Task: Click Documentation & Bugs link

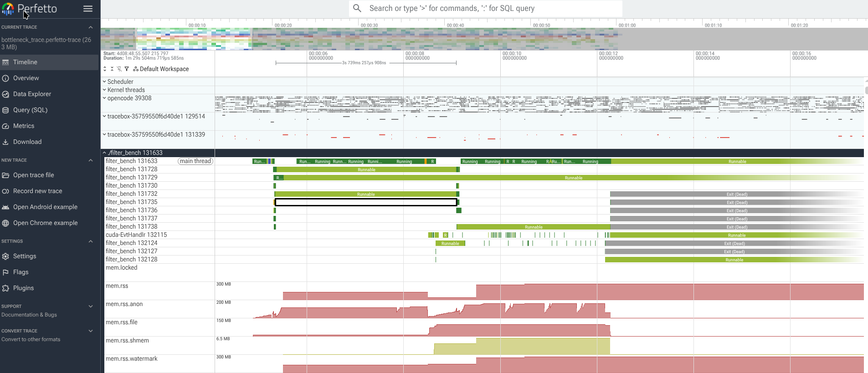Action: [x=29, y=315]
